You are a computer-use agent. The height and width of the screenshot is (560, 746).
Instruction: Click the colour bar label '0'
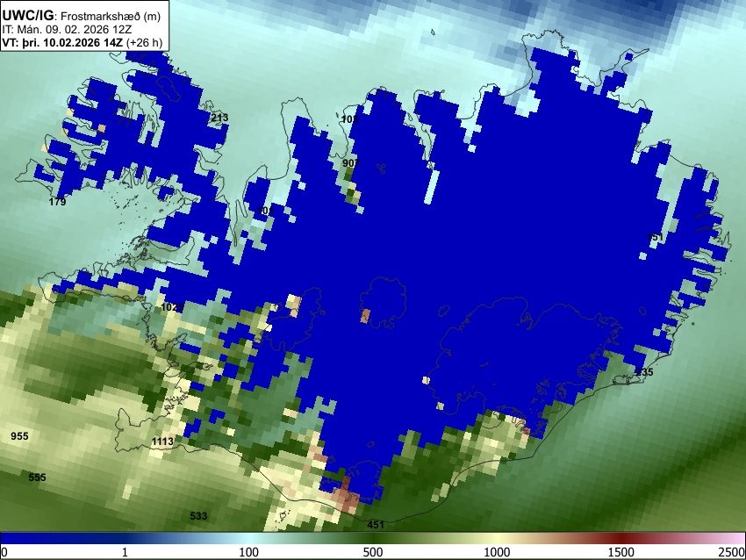tap(4, 552)
